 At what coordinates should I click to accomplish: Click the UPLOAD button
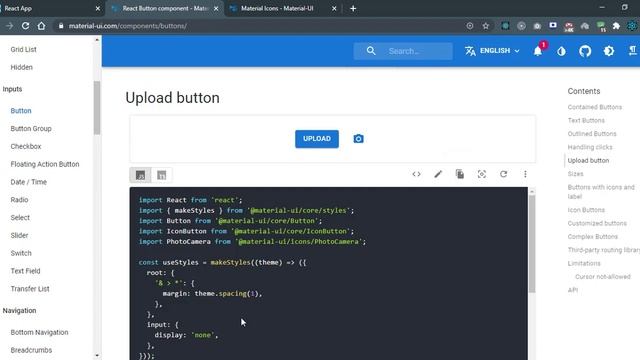click(x=317, y=139)
